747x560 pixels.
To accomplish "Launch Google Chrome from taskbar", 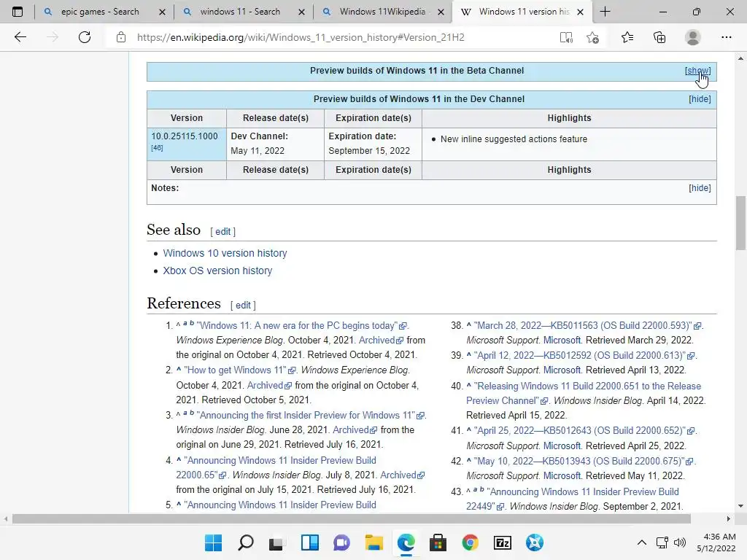I will [x=471, y=542].
